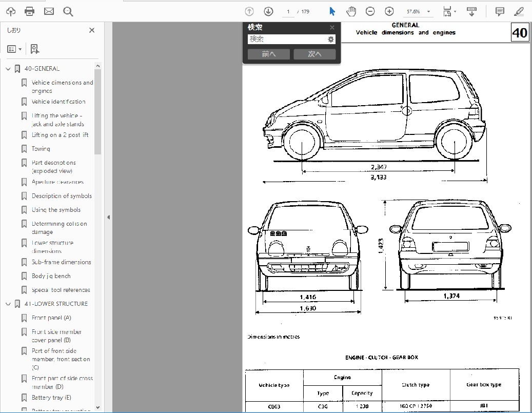
Task: Click bookmarks panel scroll down arrow
Action: click(x=97, y=407)
